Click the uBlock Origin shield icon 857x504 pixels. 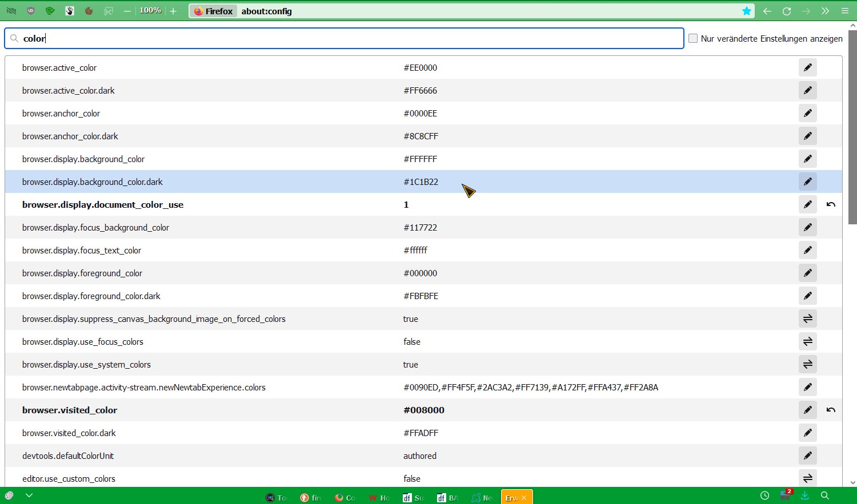[31, 11]
